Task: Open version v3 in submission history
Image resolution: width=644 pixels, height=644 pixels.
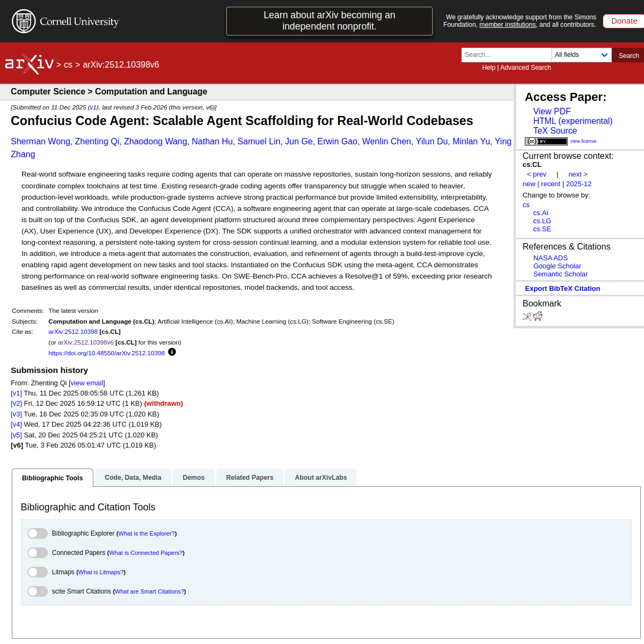Action: pyautogui.click(x=16, y=414)
